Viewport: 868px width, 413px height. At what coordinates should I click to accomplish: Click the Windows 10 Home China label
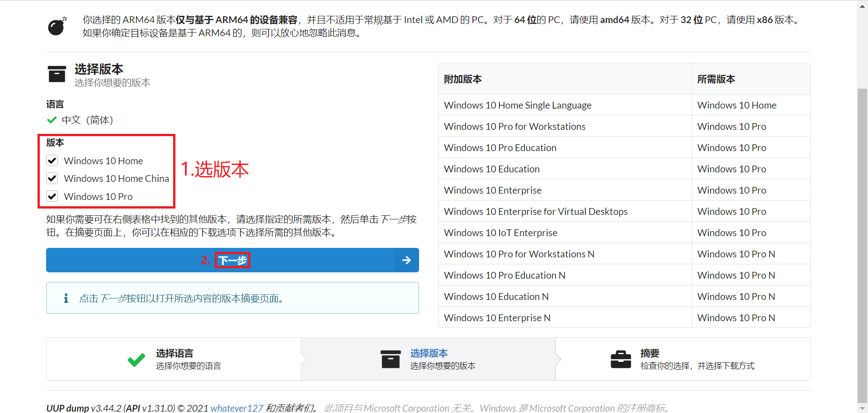pyautogui.click(x=116, y=178)
